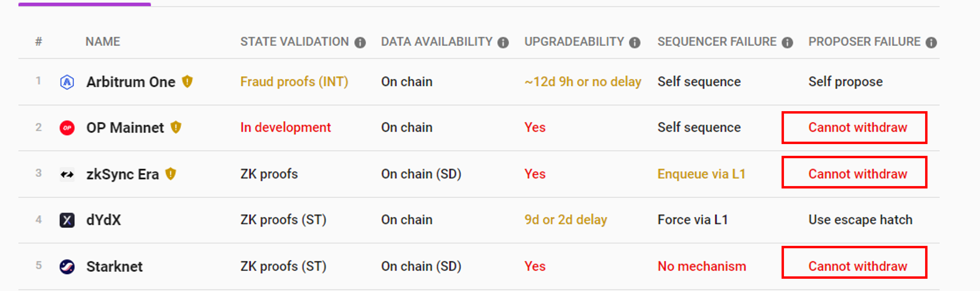Click Starknet's "No mechanism" sequencer cell
This screenshot has height=291, width=980.
[x=702, y=266]
